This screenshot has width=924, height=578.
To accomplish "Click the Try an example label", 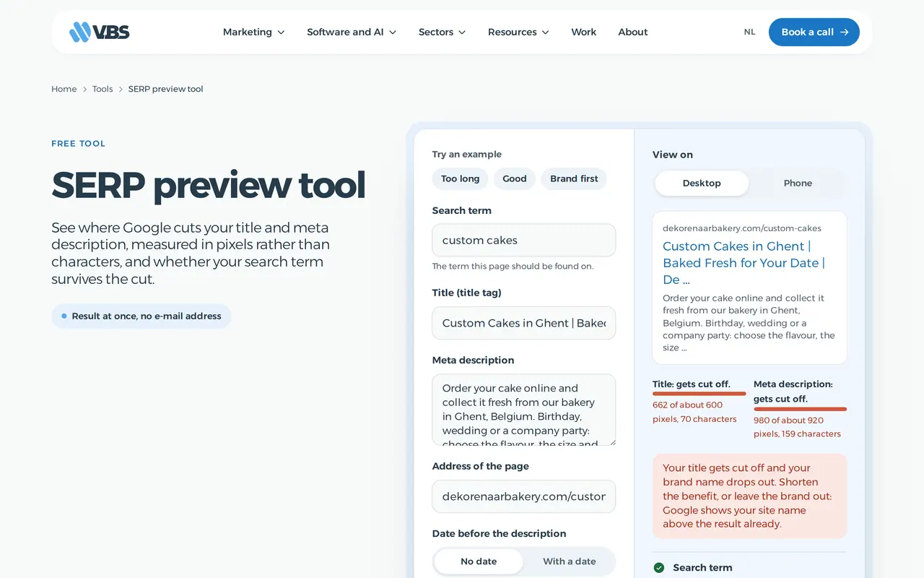I will (467, 155).
